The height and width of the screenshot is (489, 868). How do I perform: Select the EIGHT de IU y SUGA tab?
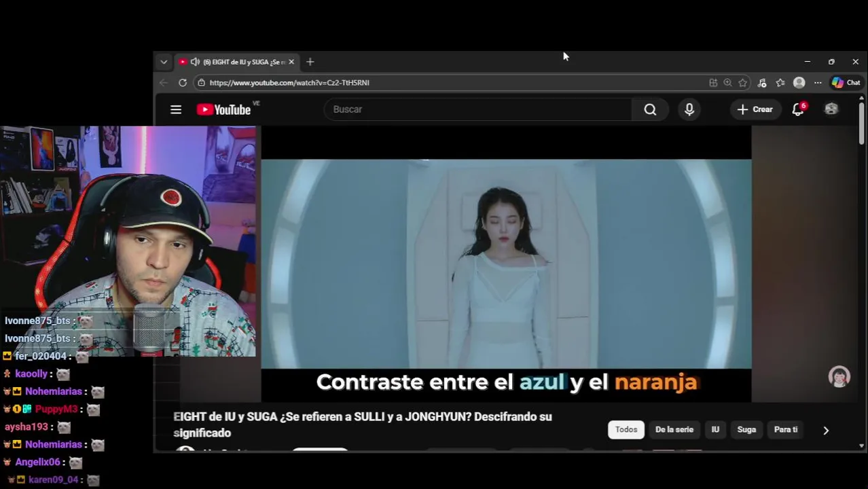click(x=236, y=62)
